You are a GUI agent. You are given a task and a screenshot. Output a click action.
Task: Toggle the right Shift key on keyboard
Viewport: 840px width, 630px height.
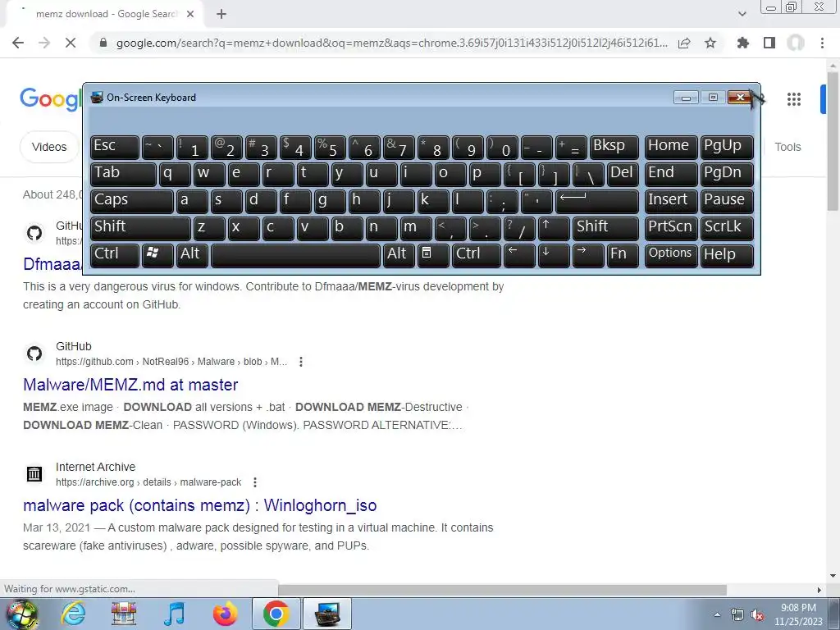point(605,228)
